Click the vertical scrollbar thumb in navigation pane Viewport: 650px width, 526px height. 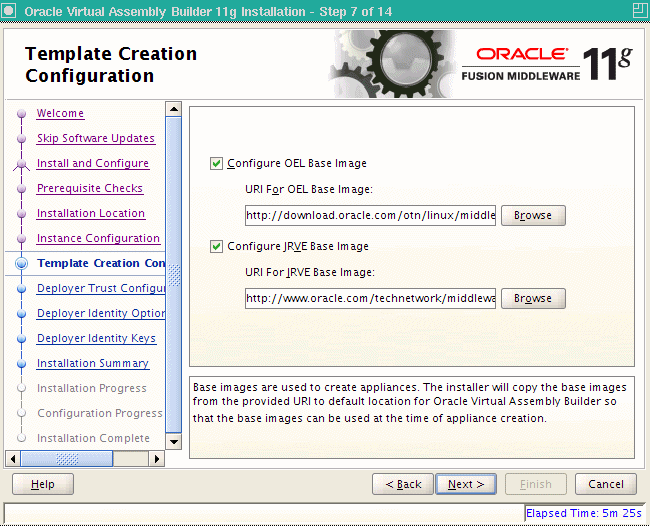[174, 275]
